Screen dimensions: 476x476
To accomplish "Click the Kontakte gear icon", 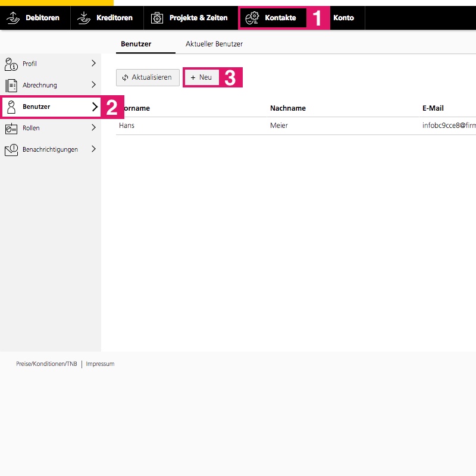I will click(252, 18).
